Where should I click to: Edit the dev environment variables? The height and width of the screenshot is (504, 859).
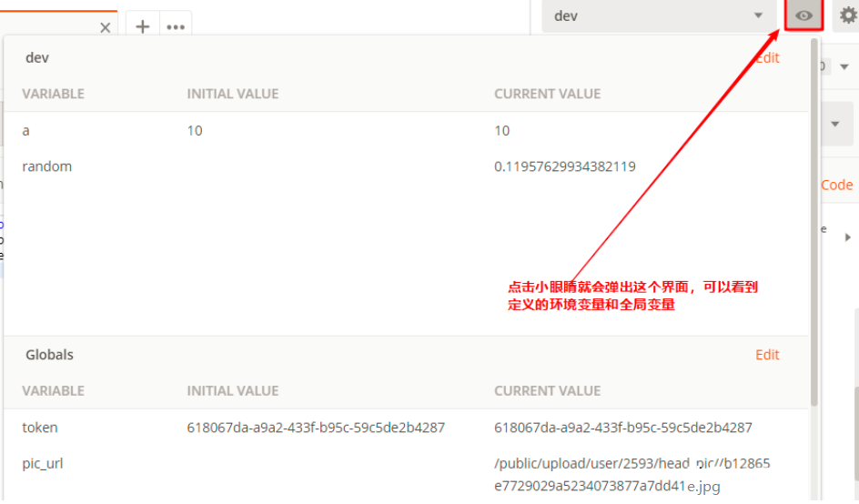pyautogui.click(x=767, y=57)
